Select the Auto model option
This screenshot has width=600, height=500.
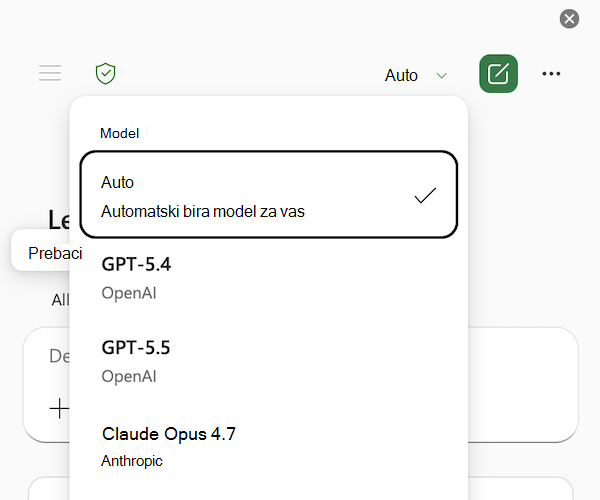(269, 195)
